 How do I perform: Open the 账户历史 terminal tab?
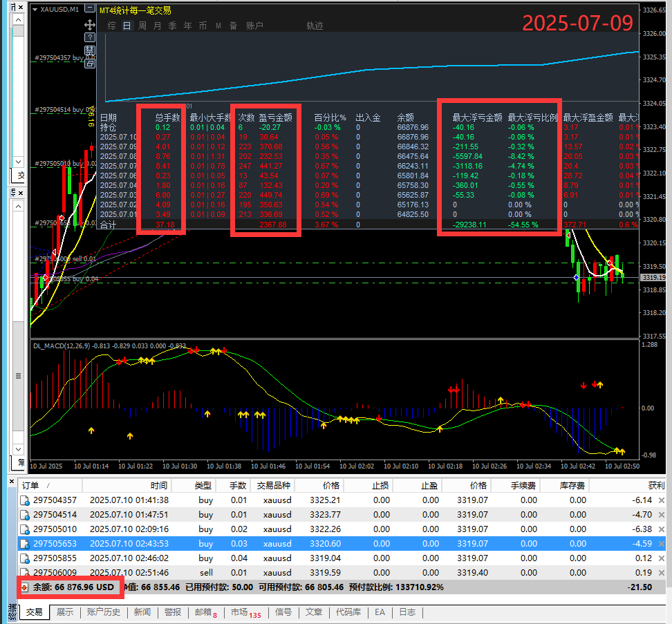[x=104, y=612]
